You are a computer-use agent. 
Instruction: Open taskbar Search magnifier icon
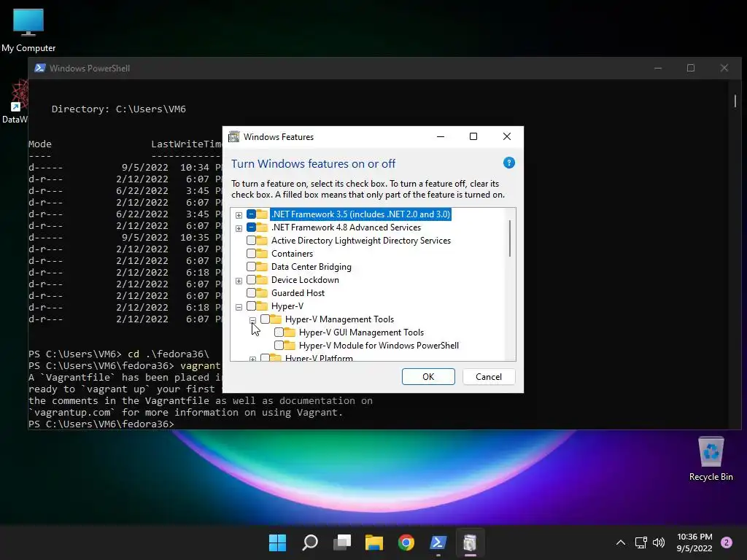coord(309,542)
